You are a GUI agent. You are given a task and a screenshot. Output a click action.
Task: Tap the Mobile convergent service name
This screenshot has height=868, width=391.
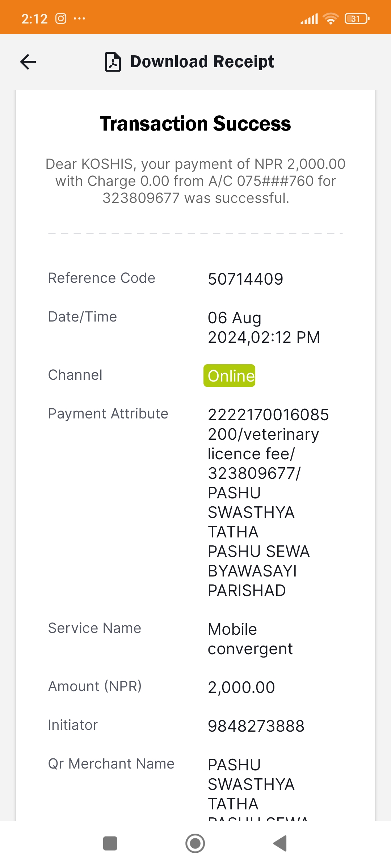(250, 639)
